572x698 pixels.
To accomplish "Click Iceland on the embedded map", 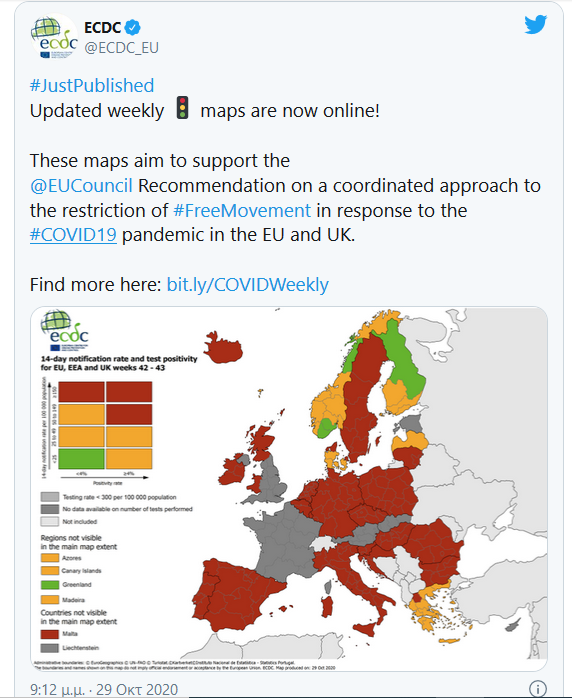I will (223, 348).
